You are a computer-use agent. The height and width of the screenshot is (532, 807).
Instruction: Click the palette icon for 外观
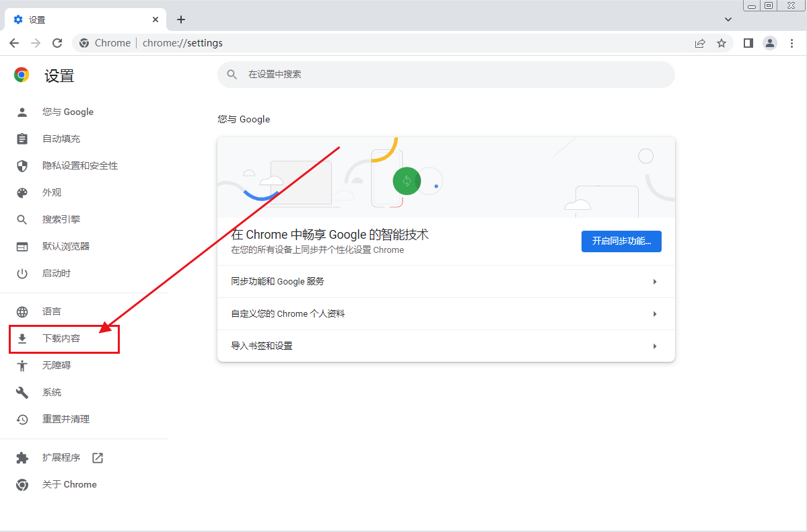[22, 193]
